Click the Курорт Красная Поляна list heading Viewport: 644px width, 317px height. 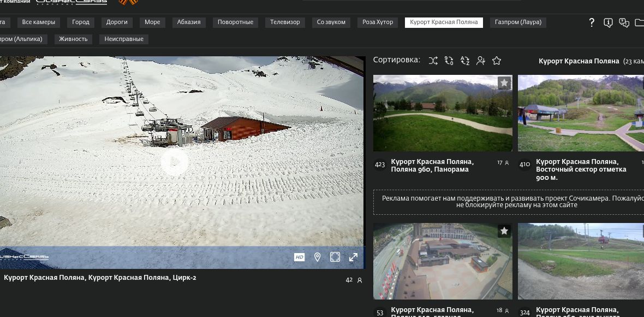tap(579, 61)
